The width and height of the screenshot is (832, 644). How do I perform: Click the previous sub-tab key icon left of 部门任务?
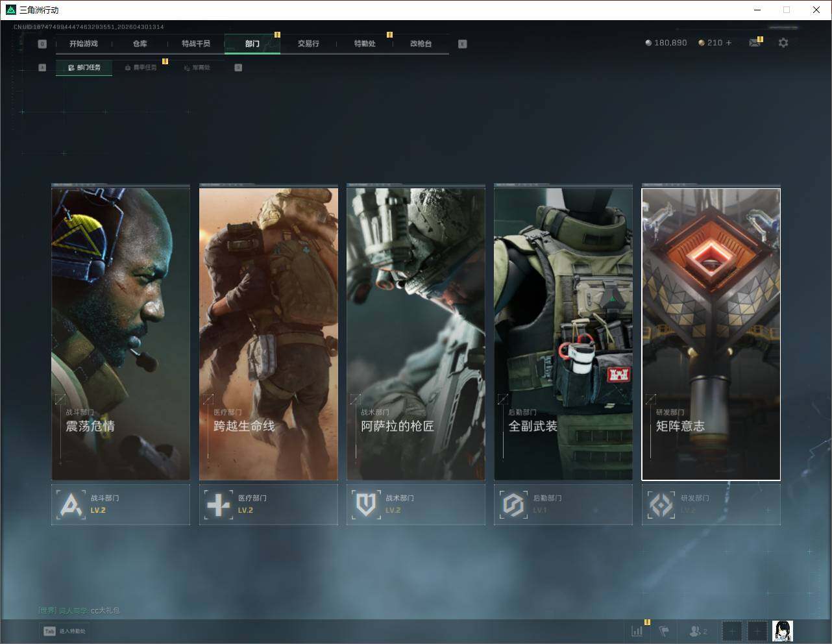42,68
